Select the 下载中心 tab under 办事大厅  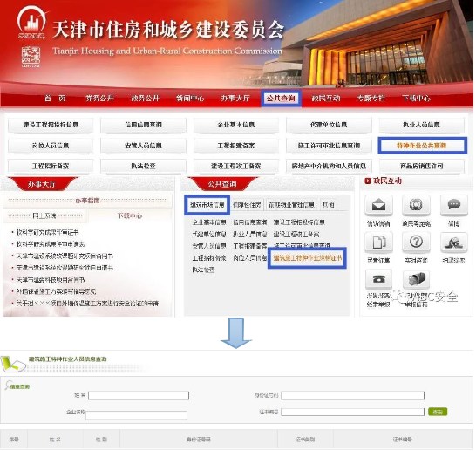(130, 216)
